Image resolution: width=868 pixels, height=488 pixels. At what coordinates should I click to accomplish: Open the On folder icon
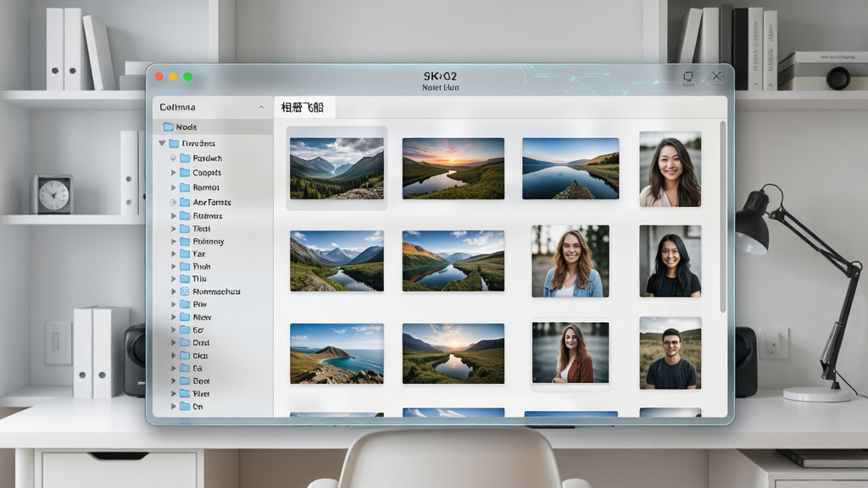pos(185,406)
